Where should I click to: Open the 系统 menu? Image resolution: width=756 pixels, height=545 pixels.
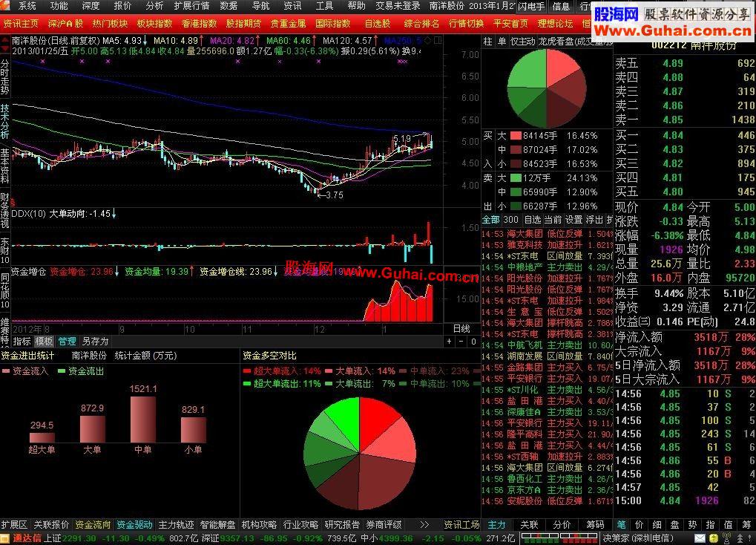point(27,6)
